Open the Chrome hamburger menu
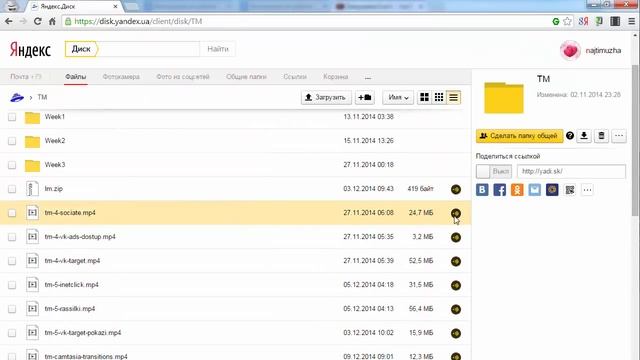640x360 pixels. [631, 21]
